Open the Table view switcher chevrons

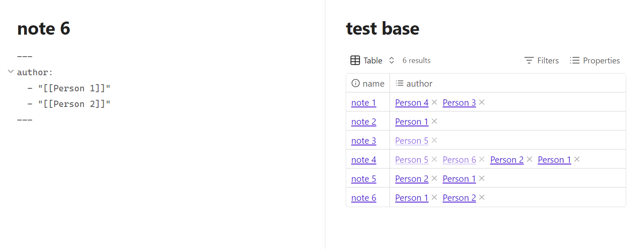point(392,60)
